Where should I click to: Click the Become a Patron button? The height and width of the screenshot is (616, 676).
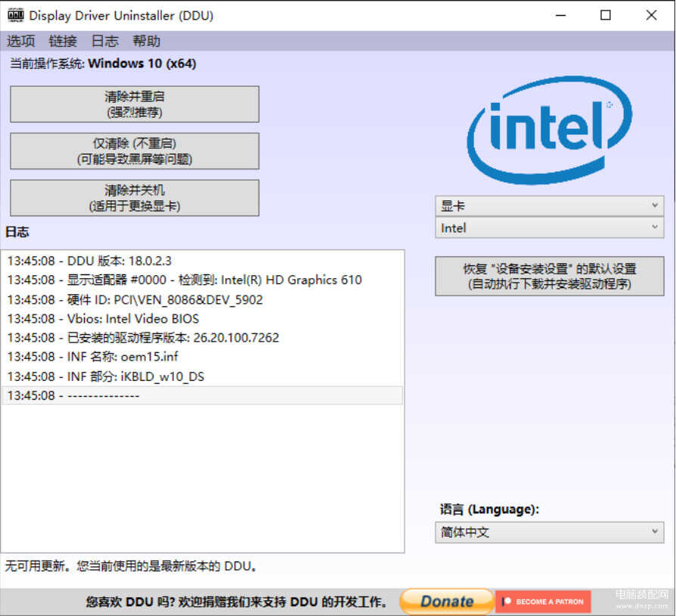click(x=543, y=602)
